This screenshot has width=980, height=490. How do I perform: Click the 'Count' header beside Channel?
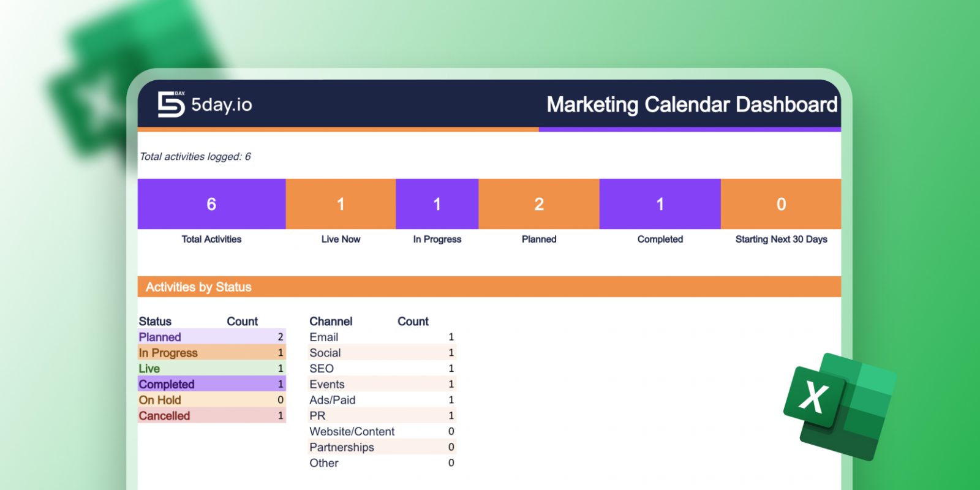[413, 322]
